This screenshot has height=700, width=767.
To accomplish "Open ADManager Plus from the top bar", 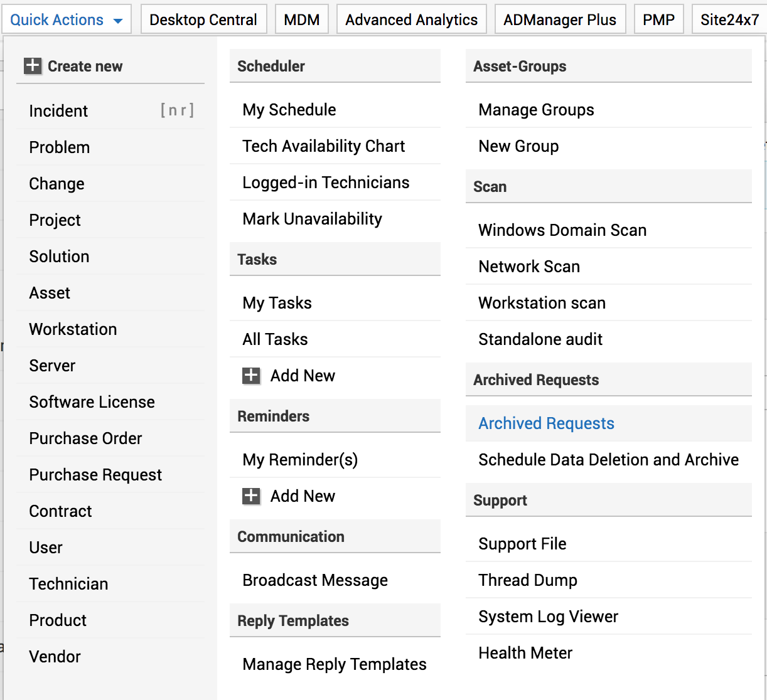I will (x=559, y=20).
